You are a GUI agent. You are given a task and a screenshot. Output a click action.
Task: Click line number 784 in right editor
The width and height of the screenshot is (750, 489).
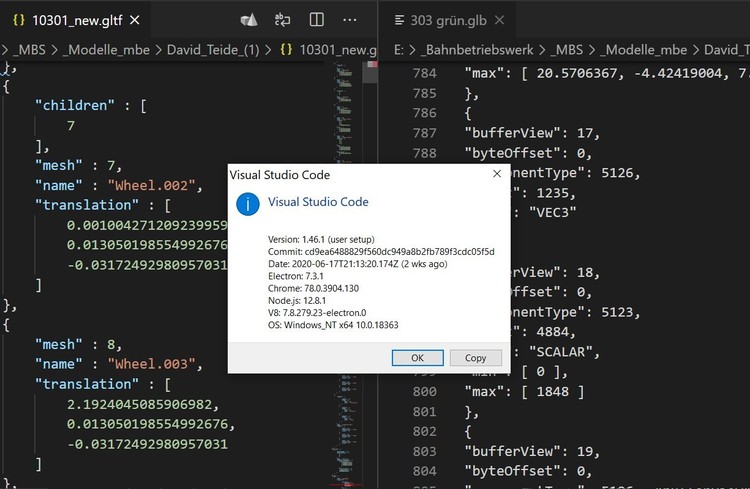pyautogui.click(x=425, y=73)
